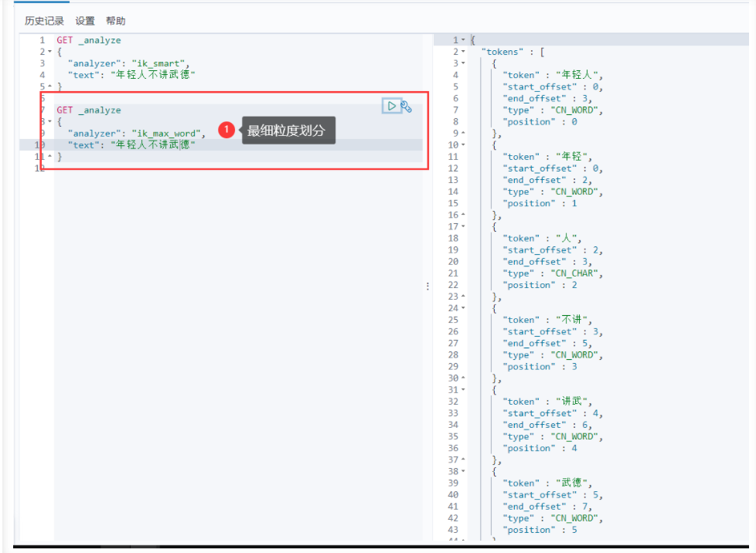
Task: Fold the 人 token object at line 17
Action: 463,226
